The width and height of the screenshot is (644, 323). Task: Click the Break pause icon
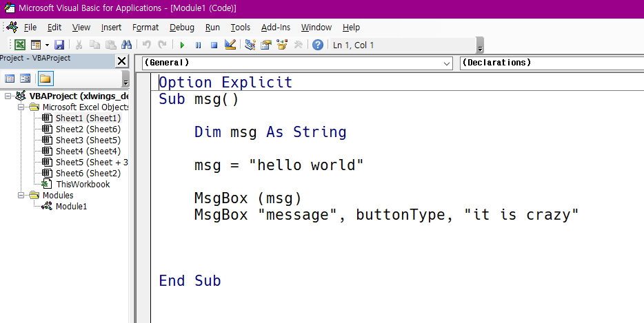click(199, 45)
